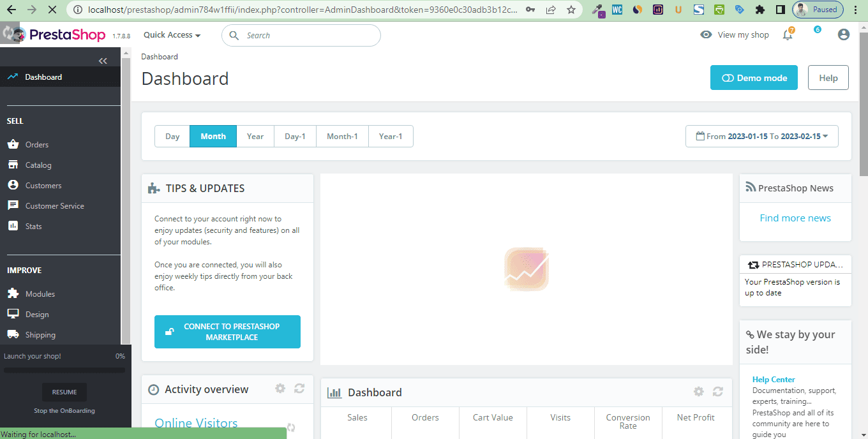Image resolution: width=868 pixels, height=439 pixels.
Task: Click the magnifier icon in the search box
Action: point(234,36)
